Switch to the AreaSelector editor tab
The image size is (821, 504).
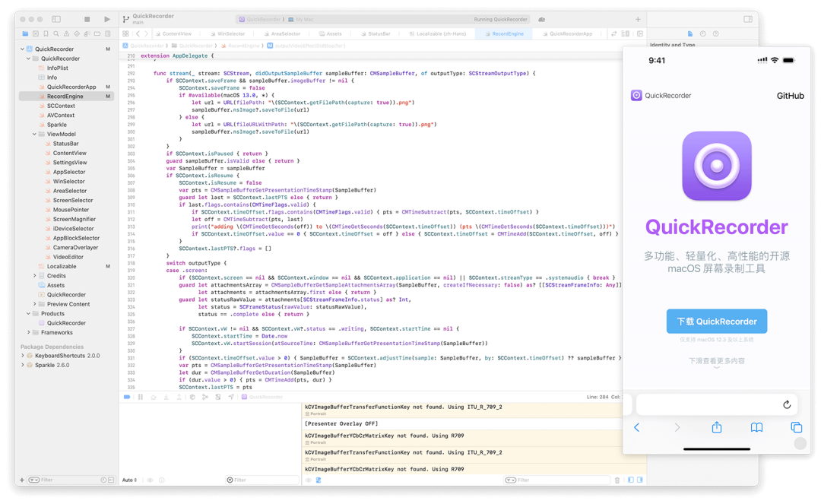coord(282,33)
